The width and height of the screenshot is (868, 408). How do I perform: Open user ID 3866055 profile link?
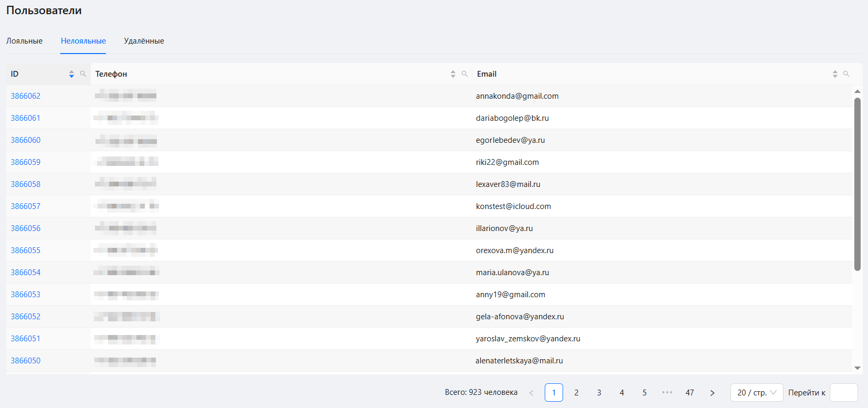pyautogui.click(x=26, y=250)
